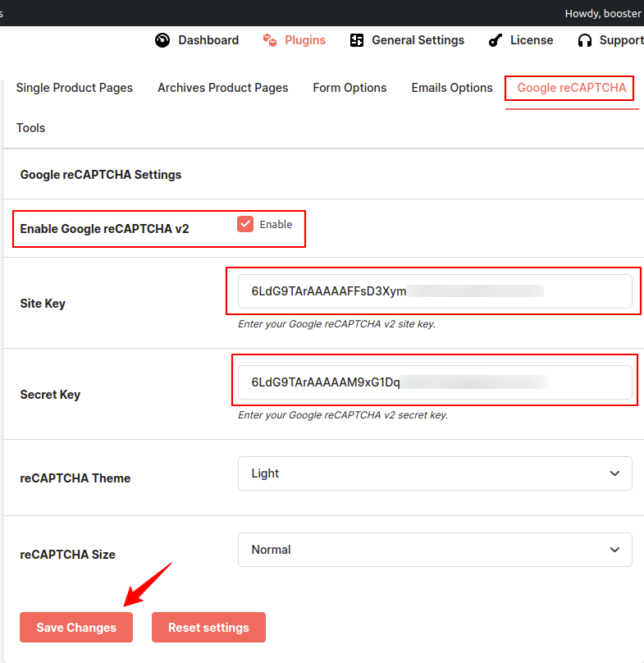The height and width of the screenshot is (663, 644).
Task: Open the License menu item
Action: click(x=532, y=40)
